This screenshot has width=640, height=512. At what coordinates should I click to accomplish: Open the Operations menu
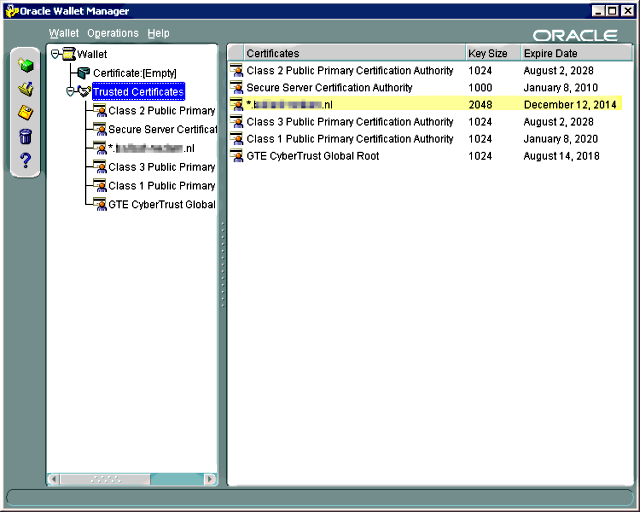click(x=113, y=33)
